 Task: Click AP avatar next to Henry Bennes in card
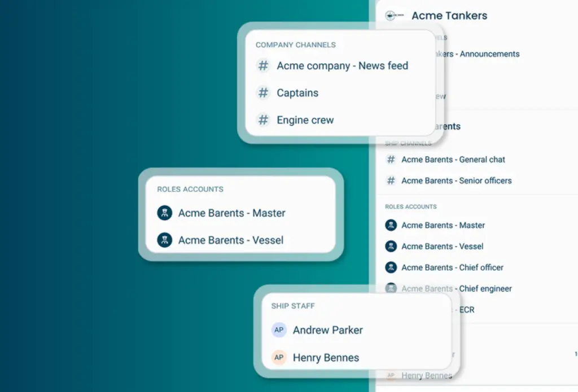coord(279,358)
